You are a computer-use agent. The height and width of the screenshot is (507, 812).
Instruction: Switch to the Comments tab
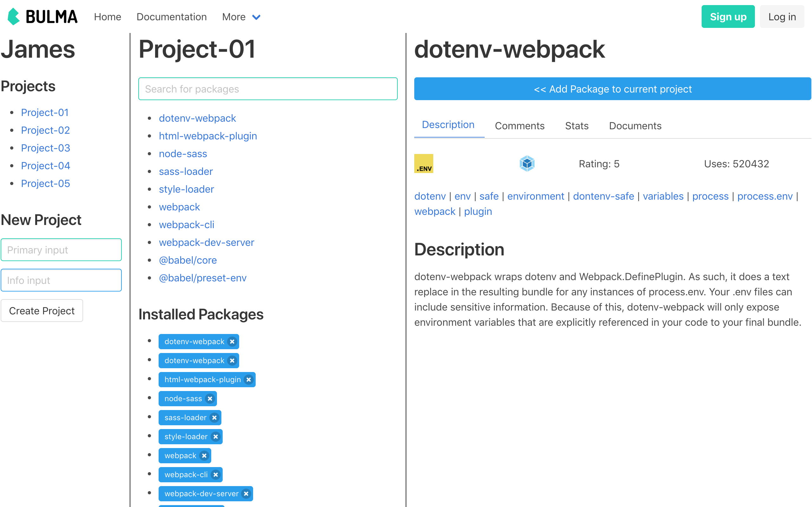click(520, 126)
